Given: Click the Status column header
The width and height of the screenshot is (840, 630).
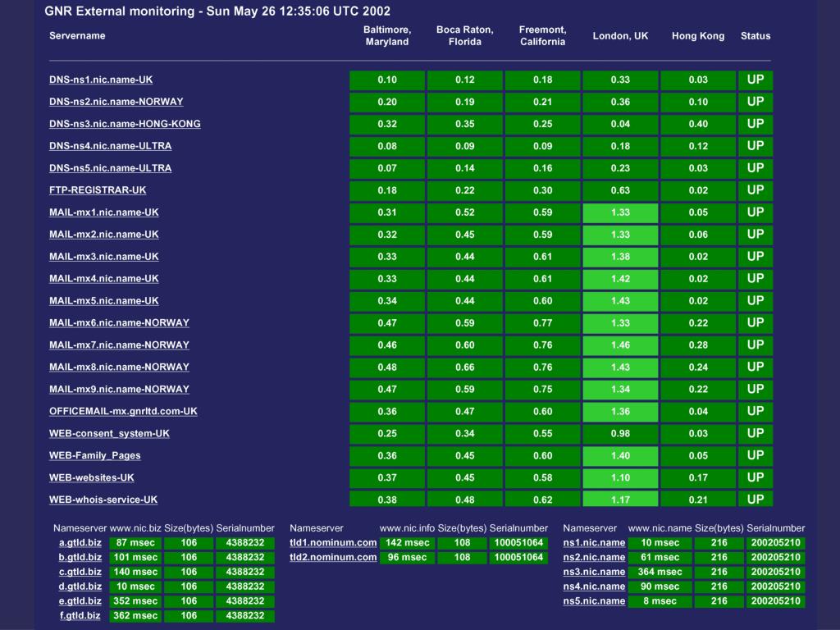Looking at the screenshot, I should pos(756,36).
